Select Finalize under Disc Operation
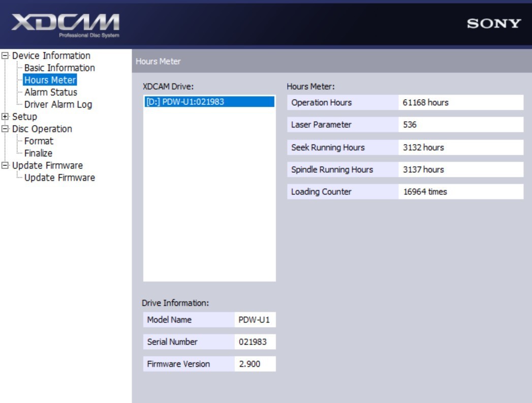 (x=38, y=153)
